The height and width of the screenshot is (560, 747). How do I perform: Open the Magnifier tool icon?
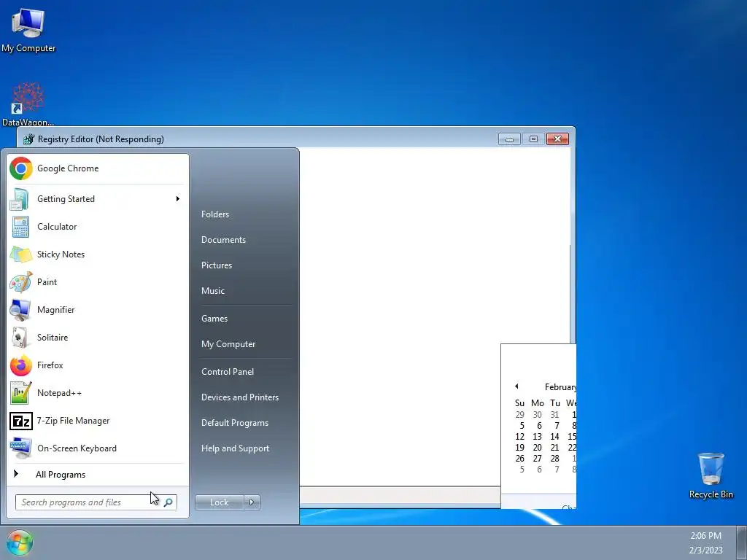tap(20, 310)
